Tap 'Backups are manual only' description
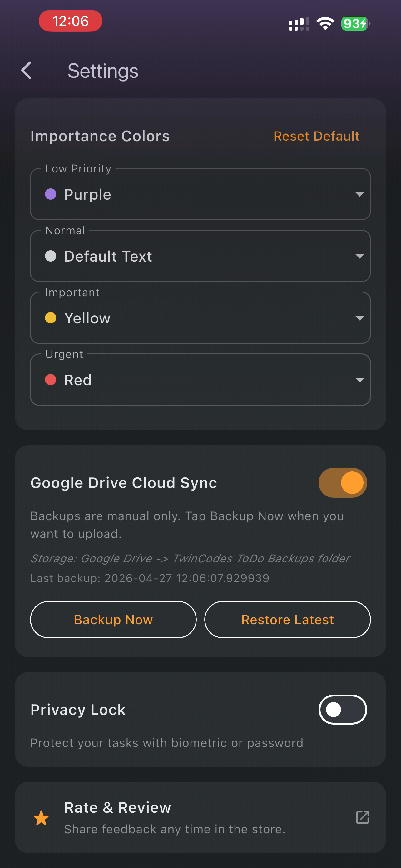Viewport: 401px width, 868px height. [x=187, y=525]
